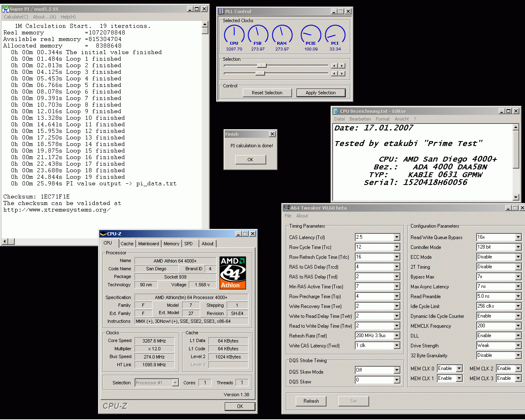Screen dimensions: 525x420
Task: Open the CAS Latency (Tcl) dropdown
Action: tap(397, 237)
